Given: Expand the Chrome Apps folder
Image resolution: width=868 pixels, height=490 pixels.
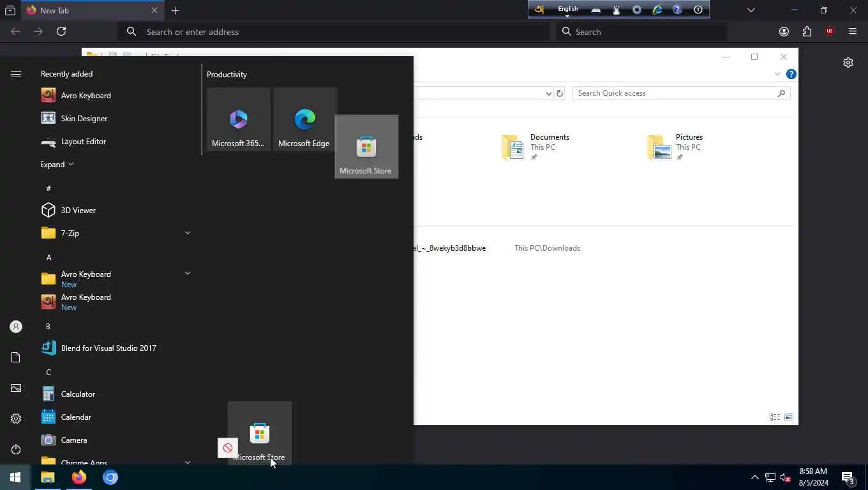Looking at the screenshot, I should click(x=188, y=462).
